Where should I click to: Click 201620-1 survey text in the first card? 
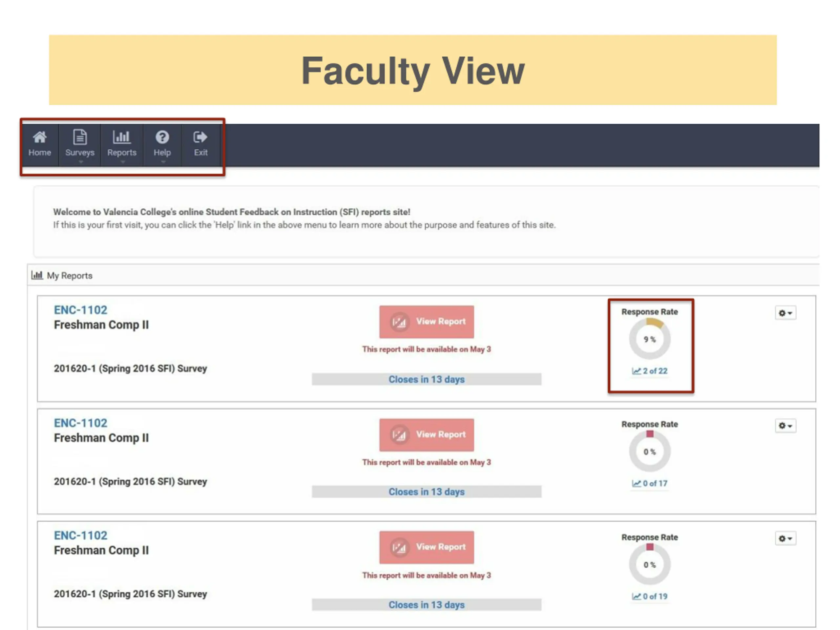131,369
